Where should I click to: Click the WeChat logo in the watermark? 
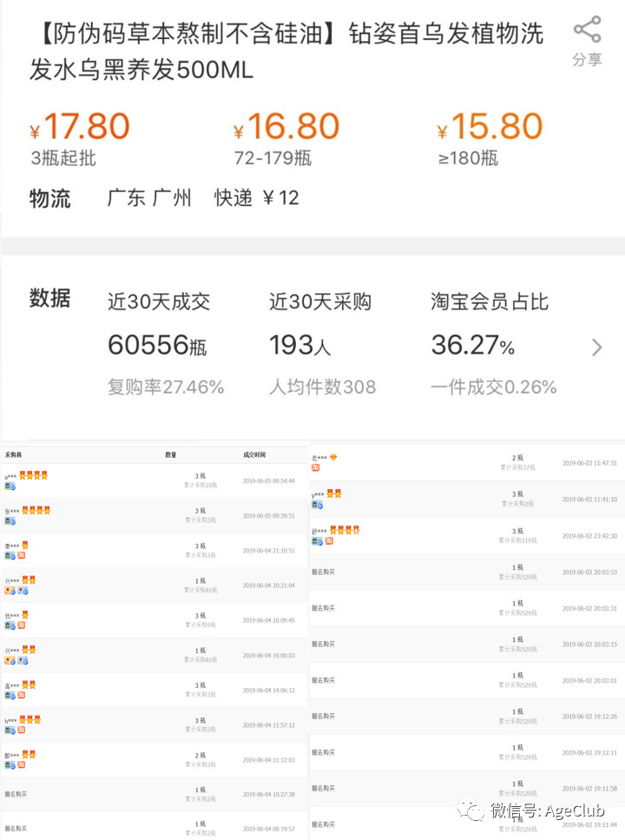(474, 810)
